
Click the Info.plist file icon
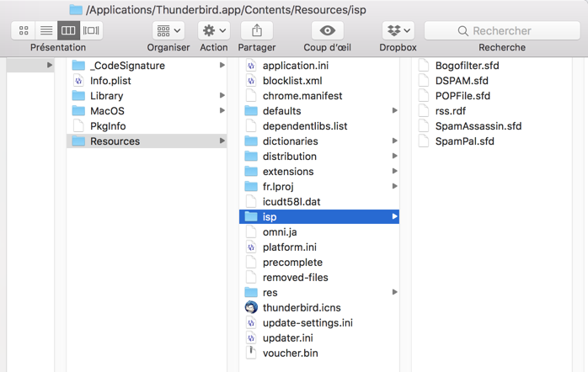pos(79,81)
